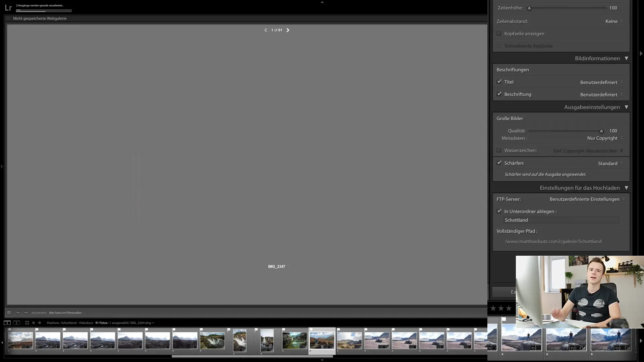This screenshot has height=362, width=644.
Task: Open filmstrip source path dropdown IMG_3204.dng
Action: point(142,323)
